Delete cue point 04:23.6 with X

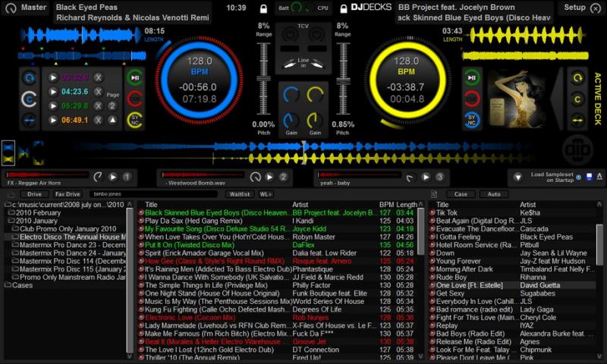coord(99,92)
